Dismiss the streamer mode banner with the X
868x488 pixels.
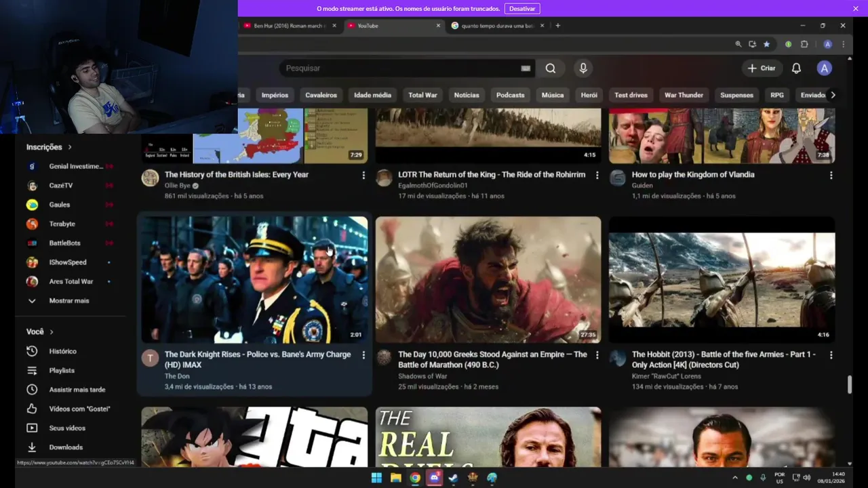point(856,8)
